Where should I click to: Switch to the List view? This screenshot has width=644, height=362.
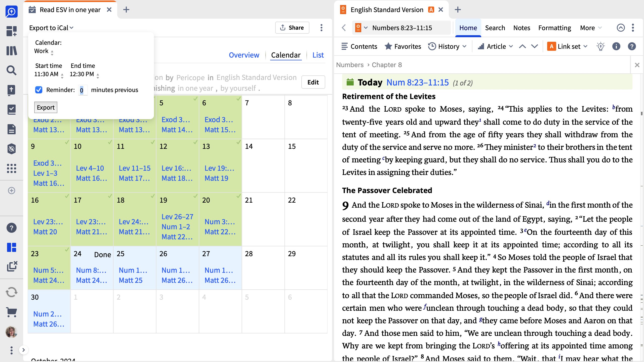pyautogui.click(x=318, y=55)
